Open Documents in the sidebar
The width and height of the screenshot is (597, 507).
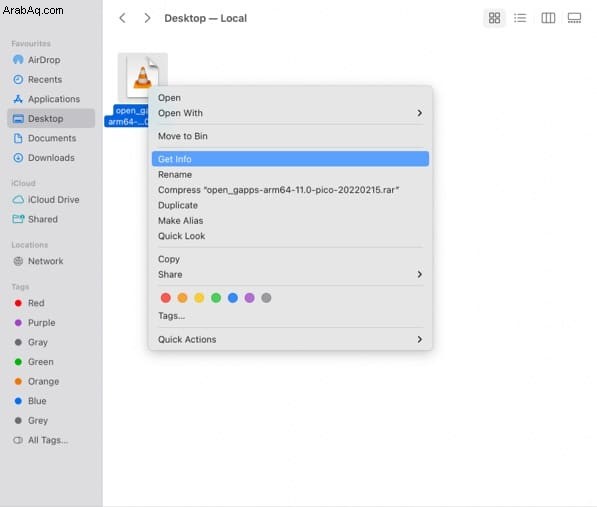pos(52,138)
